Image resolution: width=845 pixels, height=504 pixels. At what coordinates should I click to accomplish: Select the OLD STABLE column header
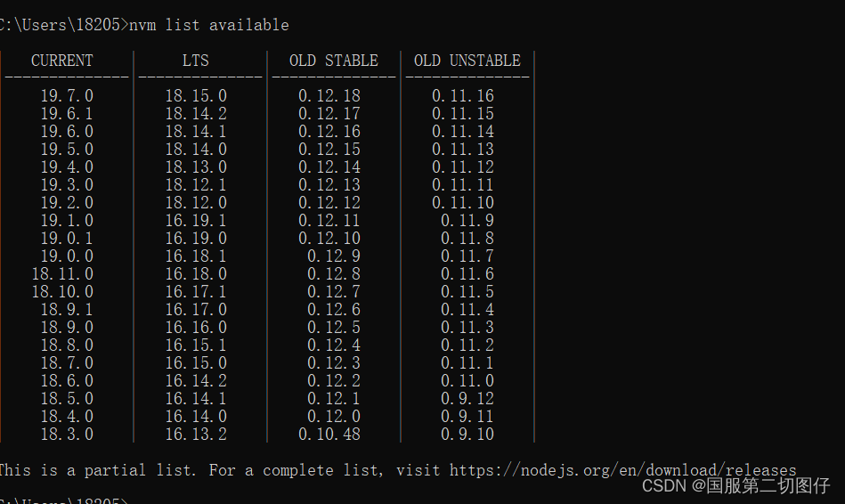(x=334, y=61)
